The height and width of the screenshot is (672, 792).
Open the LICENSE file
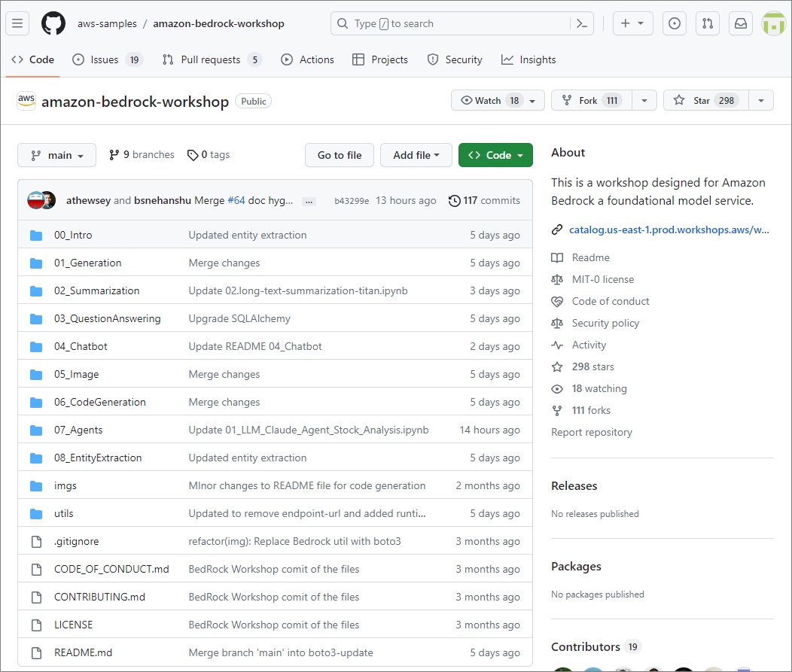click(x=73, y=625)
